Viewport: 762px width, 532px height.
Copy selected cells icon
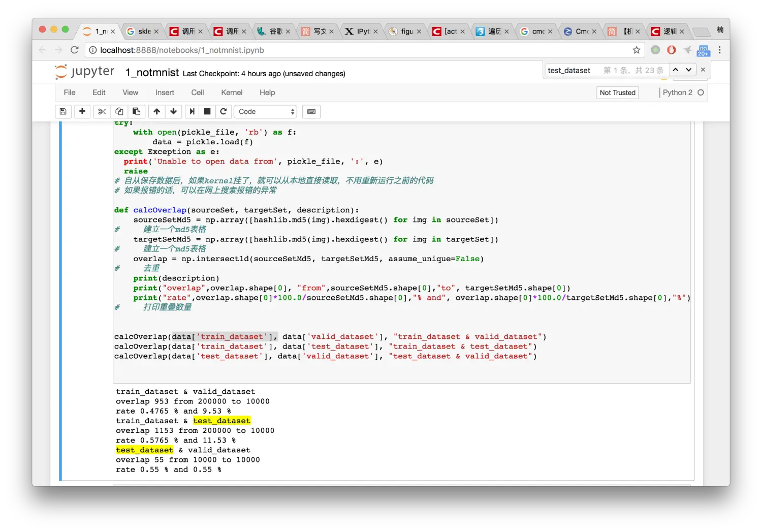click(x=119, y=111)
